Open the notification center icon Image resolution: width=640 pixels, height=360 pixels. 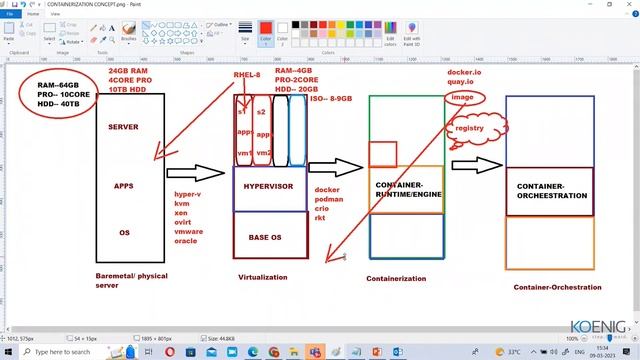627,351
